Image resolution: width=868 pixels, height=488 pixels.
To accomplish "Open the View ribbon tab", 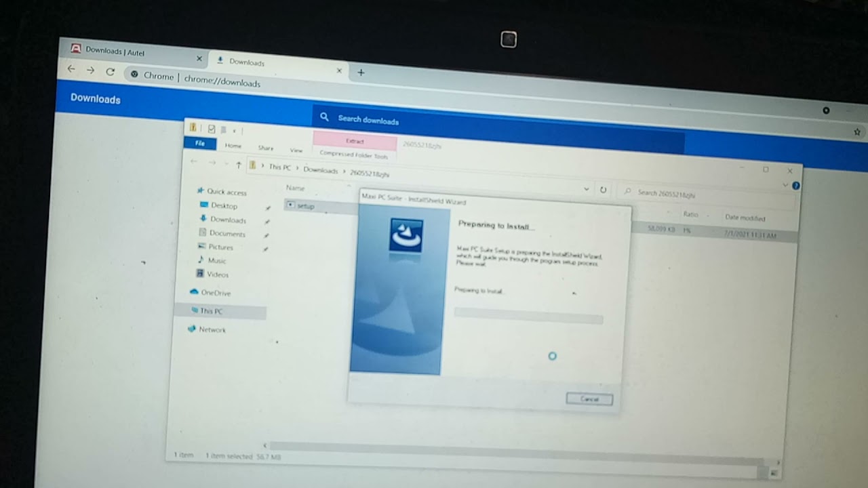I will pyautogui.click(x=296, y=150).
